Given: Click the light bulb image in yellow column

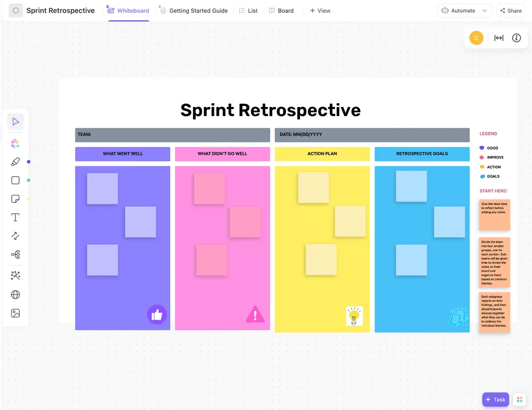Looking at the screenshot, I should click(354, 316).
